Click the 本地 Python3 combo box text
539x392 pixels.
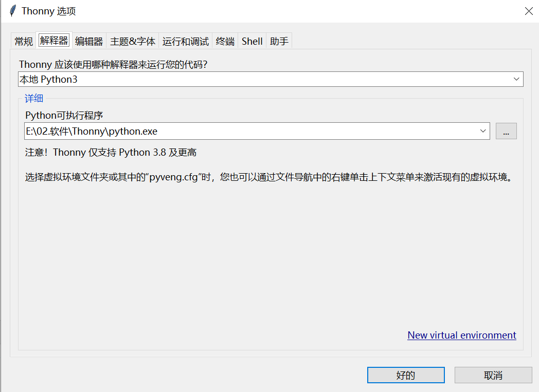coord(48,79)
